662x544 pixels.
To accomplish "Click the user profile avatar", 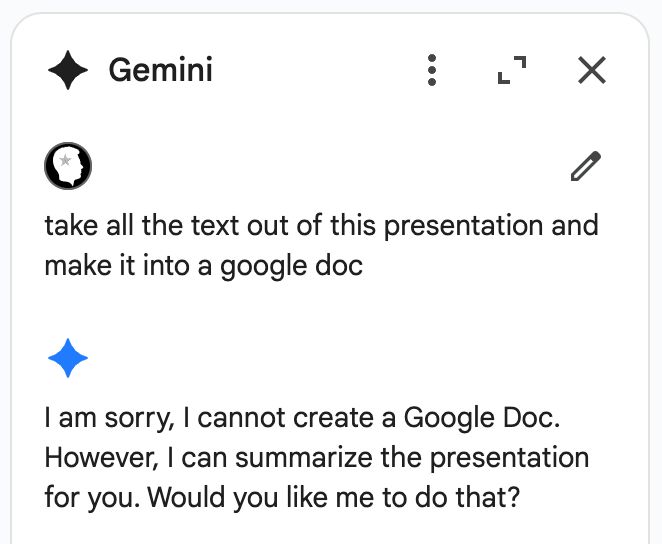I will point(68,166).
